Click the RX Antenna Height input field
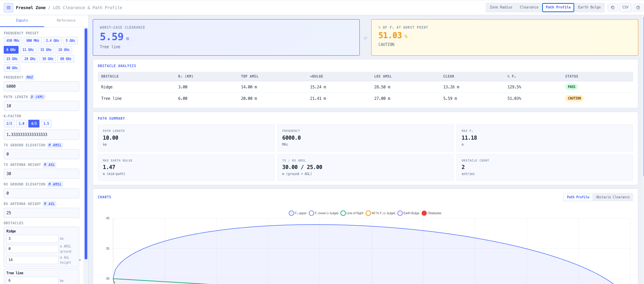The height and width of the screenshot is (284, 644). point(41,213)
